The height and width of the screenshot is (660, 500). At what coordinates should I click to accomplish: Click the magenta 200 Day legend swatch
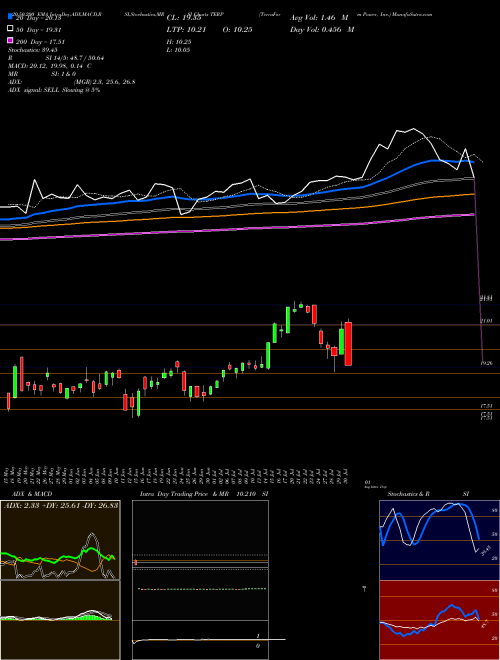click(10, 41)
